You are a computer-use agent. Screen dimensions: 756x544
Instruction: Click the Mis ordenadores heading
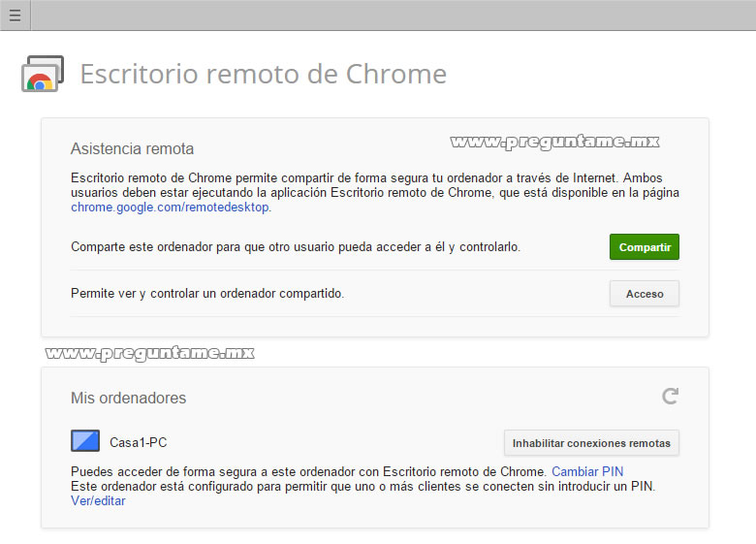[x=128, y=398]
